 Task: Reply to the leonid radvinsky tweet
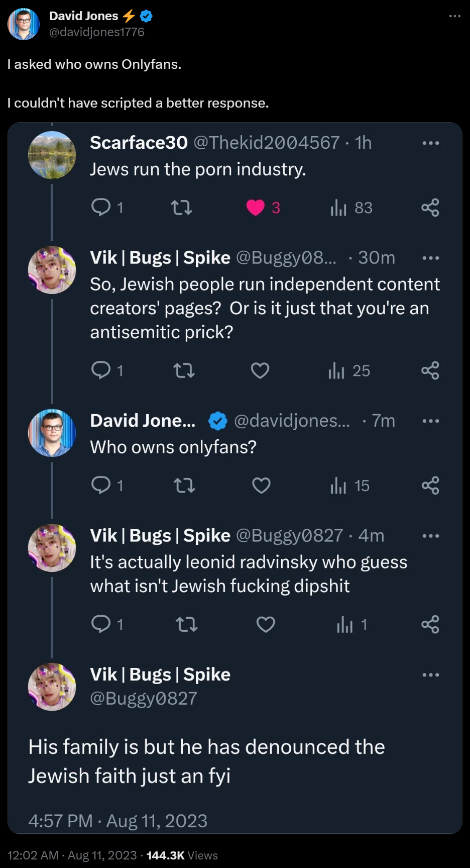click(101, 624)
